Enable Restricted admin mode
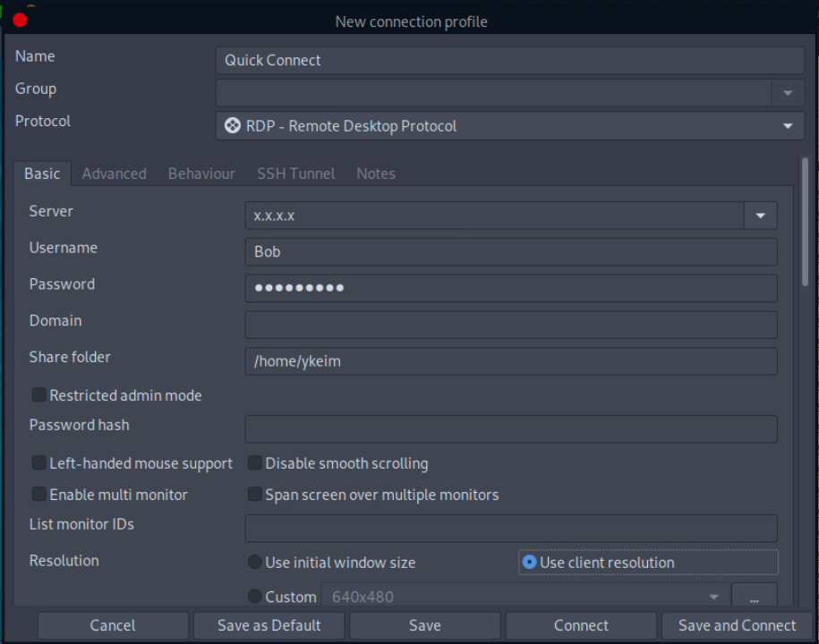Viewport: 819px width, 644px height. [38, 394]
